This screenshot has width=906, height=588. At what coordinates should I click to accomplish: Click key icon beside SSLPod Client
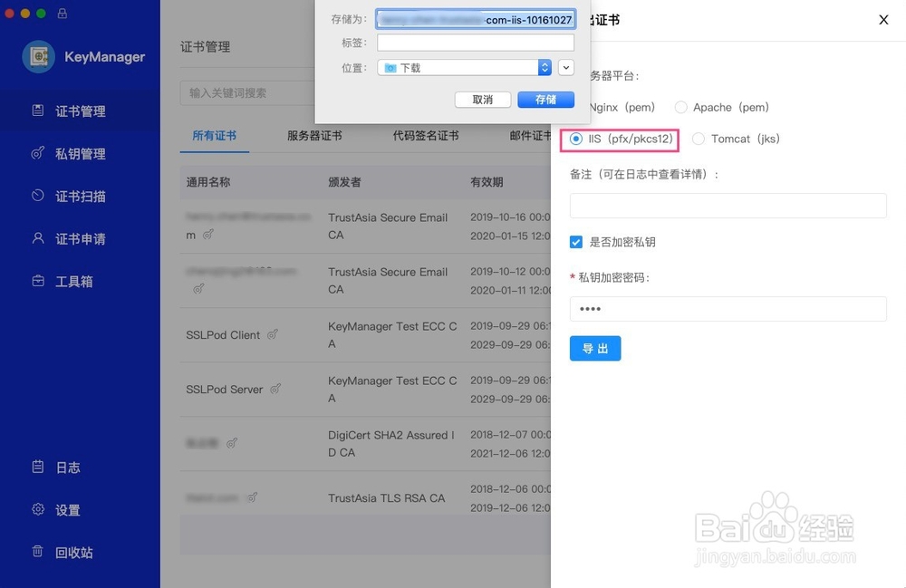tap(273, 334)
